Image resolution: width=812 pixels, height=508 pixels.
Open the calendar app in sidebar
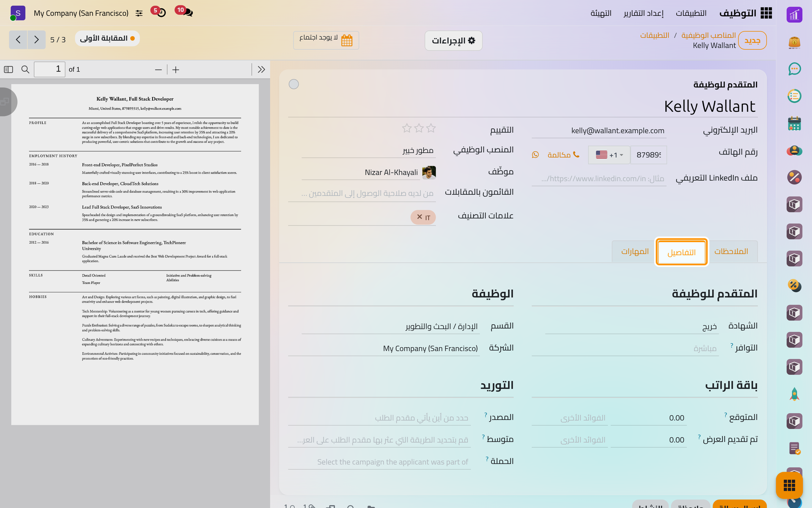[794, 123]
